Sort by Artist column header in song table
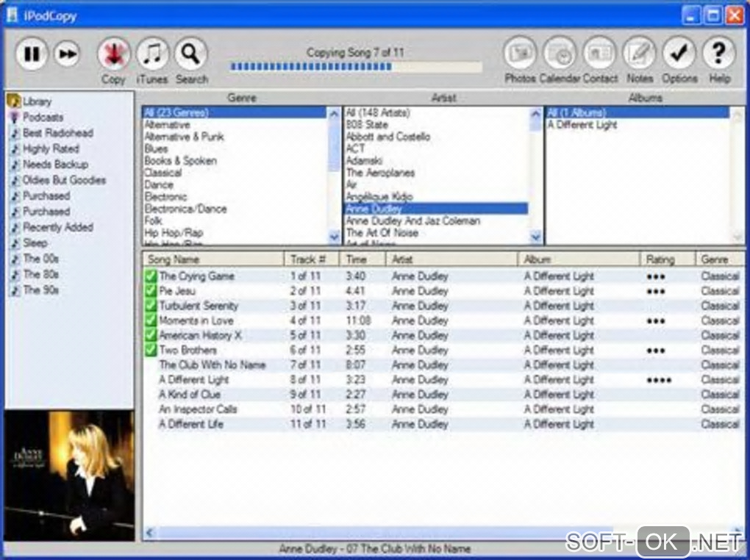The image size is (750, 560). point(452,259)
